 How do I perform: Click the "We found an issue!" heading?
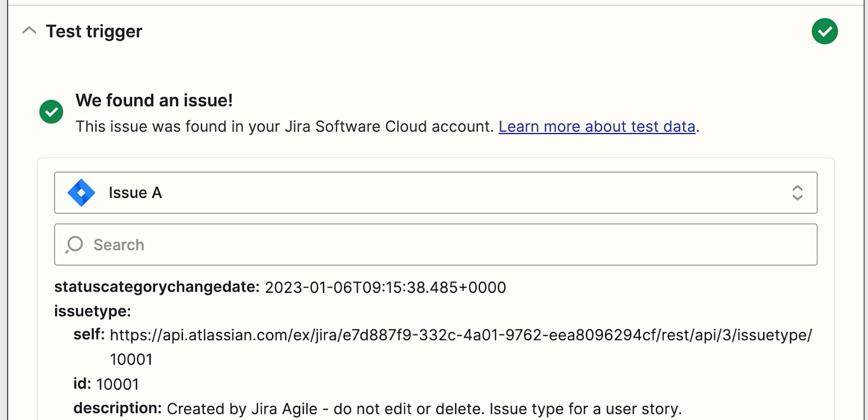click(x=154, y=101)
